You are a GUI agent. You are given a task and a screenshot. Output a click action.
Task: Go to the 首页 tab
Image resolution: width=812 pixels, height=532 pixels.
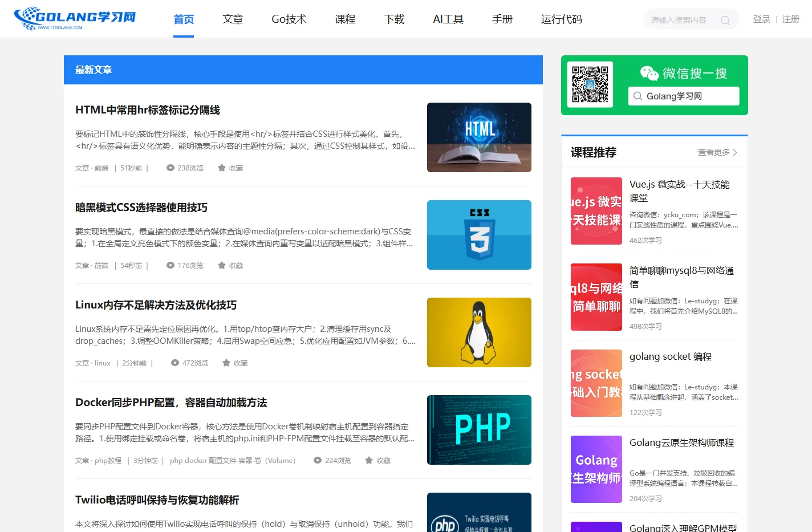tap(184, 19)
